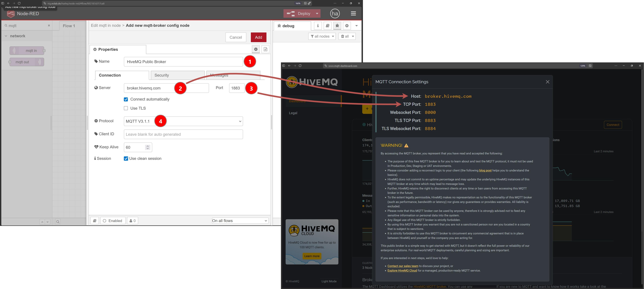The height and width of the screenshot is (289, 644).
Task: Click the Server input field
Action: point(166,88)
